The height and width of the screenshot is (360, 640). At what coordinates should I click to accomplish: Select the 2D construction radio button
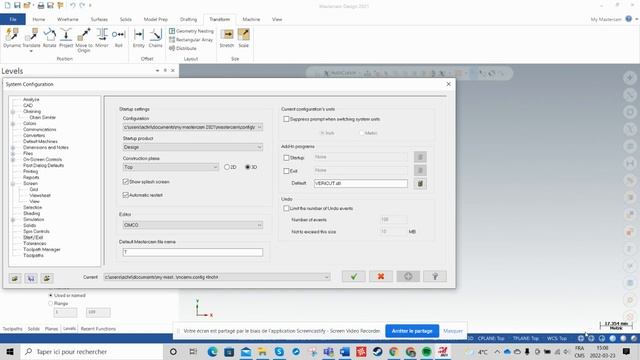tap(227, 167)
